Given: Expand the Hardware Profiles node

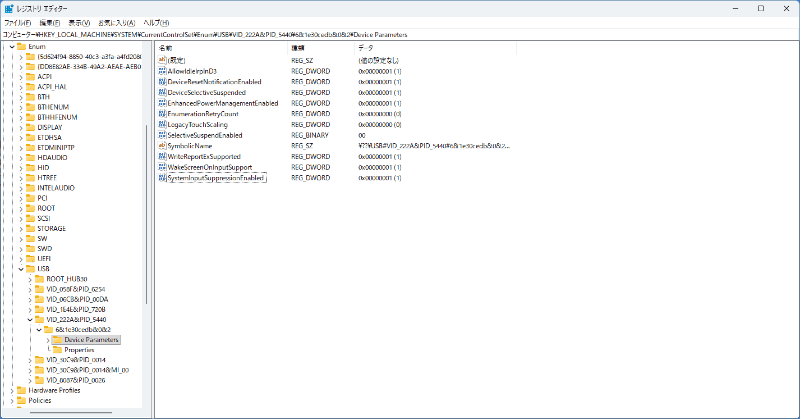Looking at the screenshot, I should [x=12, y=390].
